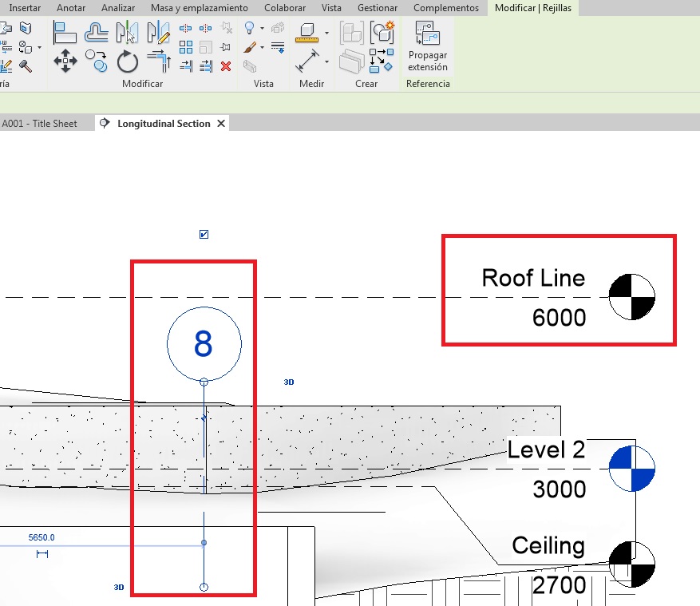Select the Move tool in Modificar

pyautogui.click(x=65, y=61)
